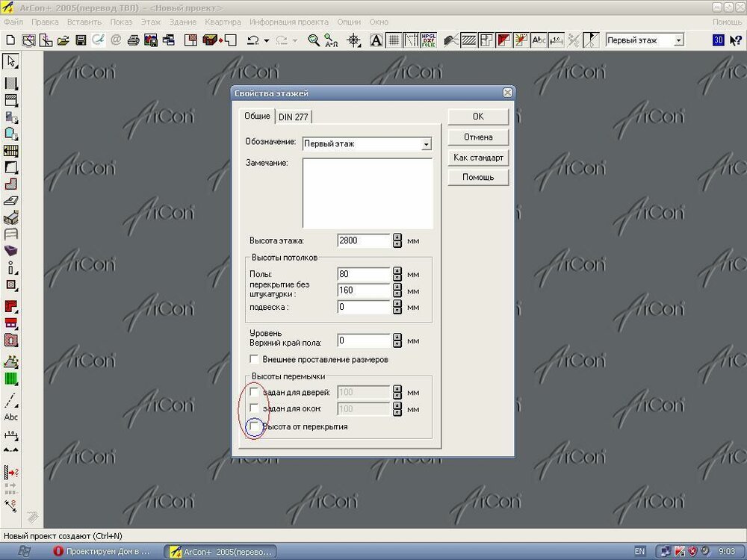Viewport: 747px width, 560px height.
Task: Switch to Opera 'Проектируем Дом' taskbar item
Action: (102, 552)
